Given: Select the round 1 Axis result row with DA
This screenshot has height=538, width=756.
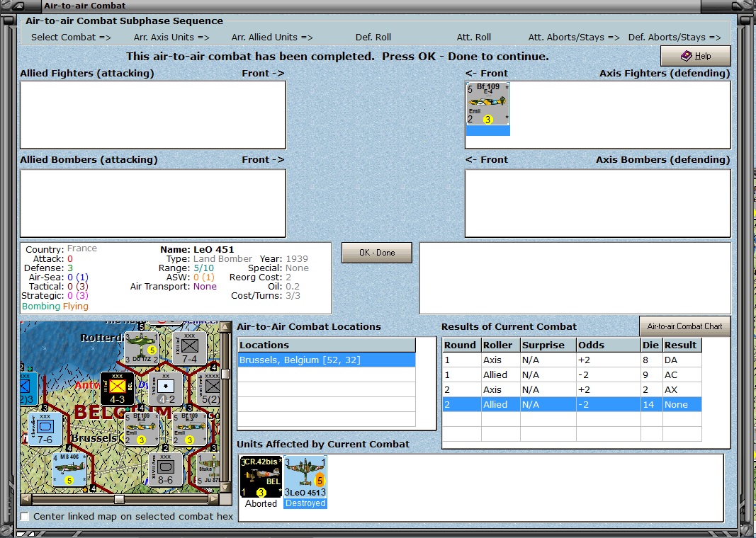Looking at the screenshot, I should (572, 360).
